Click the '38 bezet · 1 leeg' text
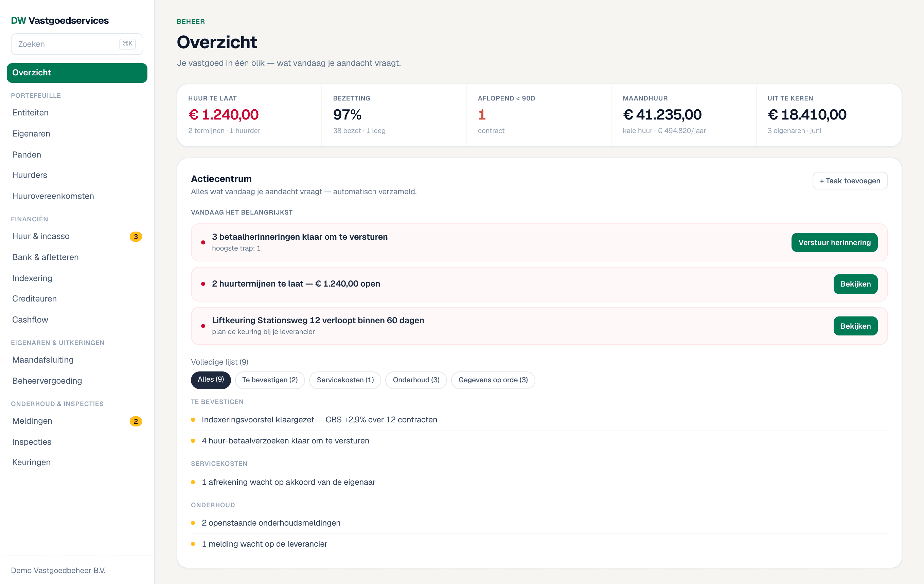 (359, 131)
